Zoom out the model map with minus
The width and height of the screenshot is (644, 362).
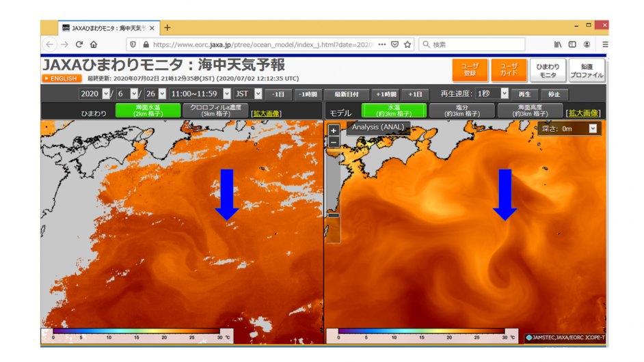pyautogui.click(x=334, y=143)
